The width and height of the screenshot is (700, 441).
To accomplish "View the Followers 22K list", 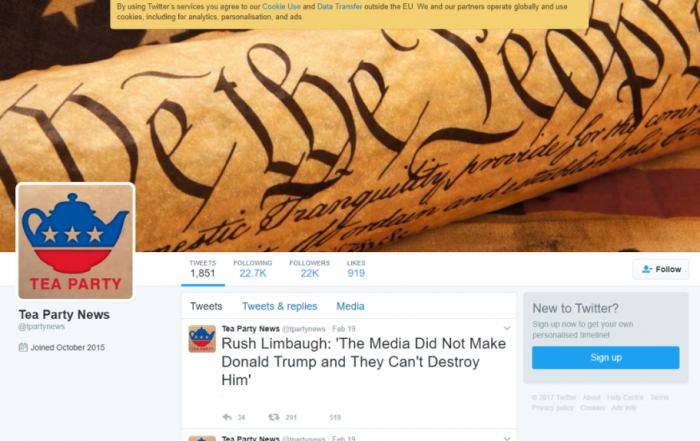I will 309,269.
